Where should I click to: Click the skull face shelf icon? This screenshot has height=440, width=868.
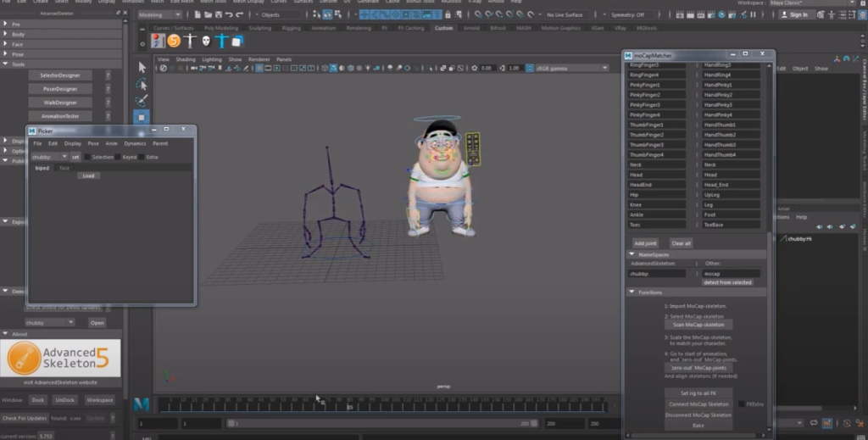(x=206, y=41)
